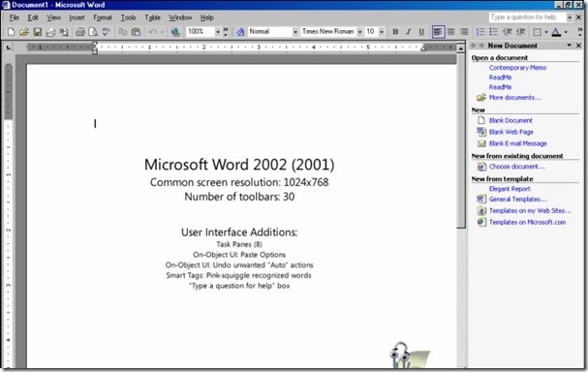Click the Search toolbar icon
The height and width of the screenshot is (372, 588).
point(64,32)
